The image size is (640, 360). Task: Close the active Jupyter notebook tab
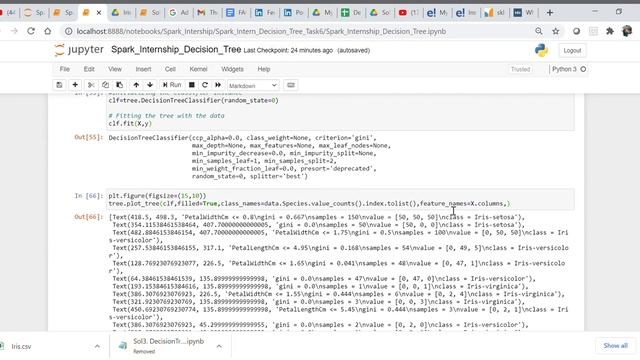99,13
